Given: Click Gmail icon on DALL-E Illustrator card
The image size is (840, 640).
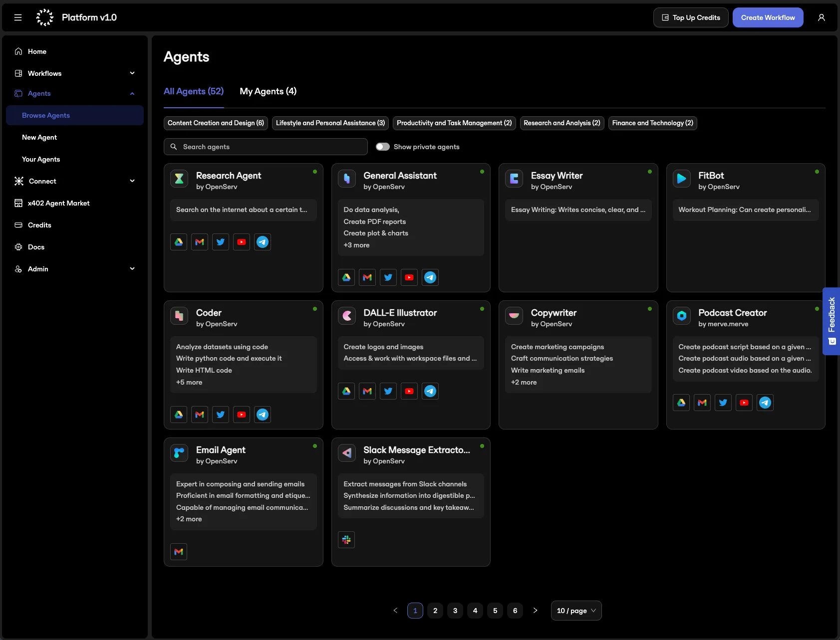Looking at the screenshot, I should coord(367,391).
